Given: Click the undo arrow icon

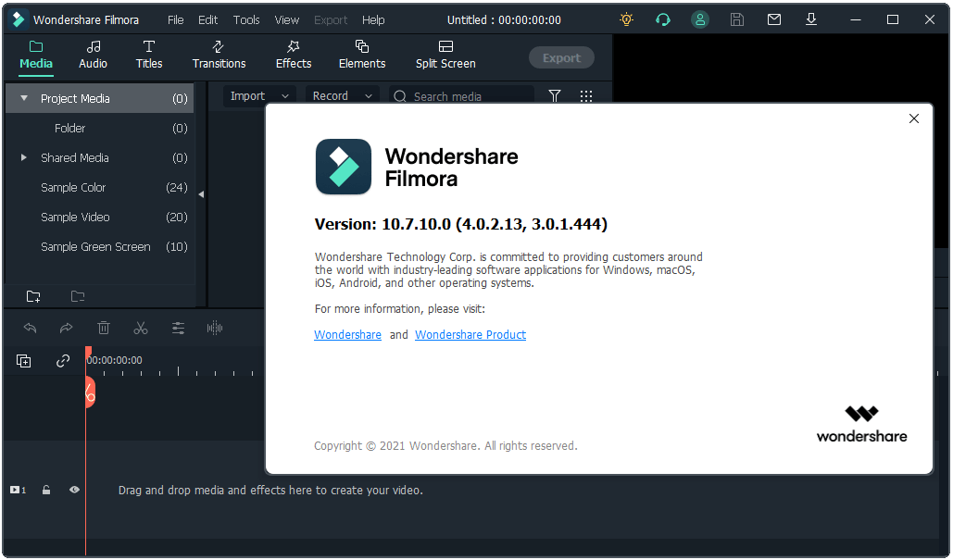Looking at the screenshot, I should coord(30,328).
